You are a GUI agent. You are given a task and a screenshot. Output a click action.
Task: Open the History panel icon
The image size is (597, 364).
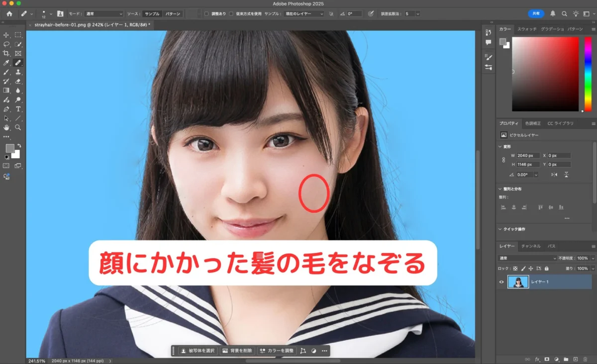[488, 33]
